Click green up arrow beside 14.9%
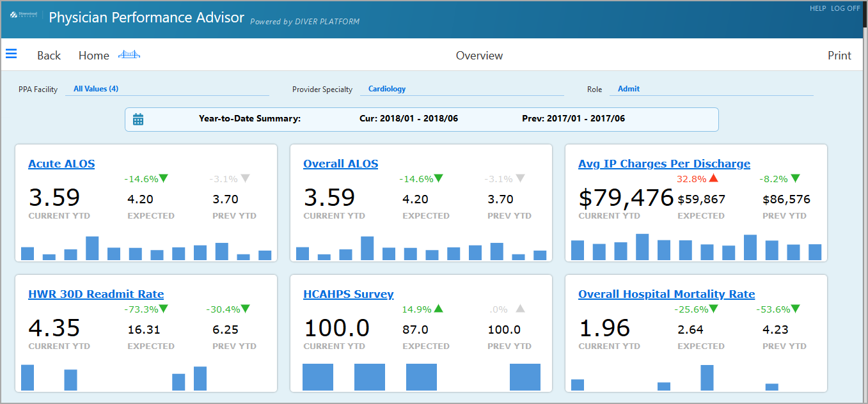Viewport: 868px width, 404px height. click(x=438, y=309)
